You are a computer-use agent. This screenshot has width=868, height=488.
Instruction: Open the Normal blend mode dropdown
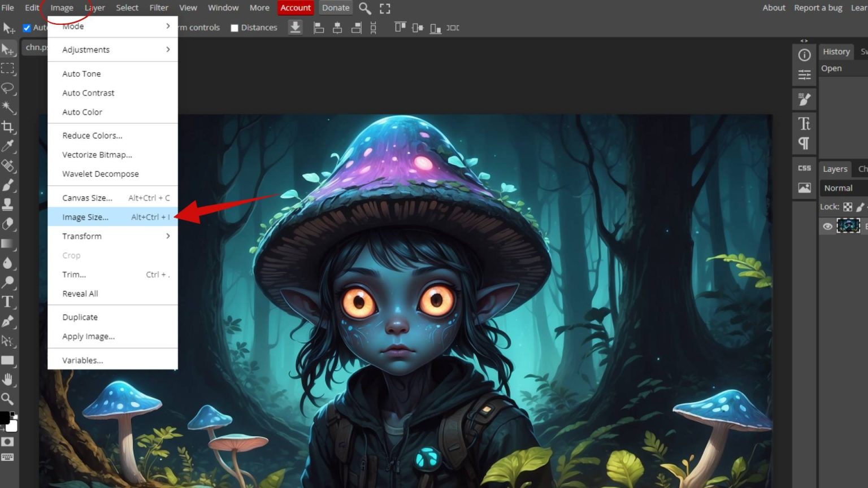[844, 188]
